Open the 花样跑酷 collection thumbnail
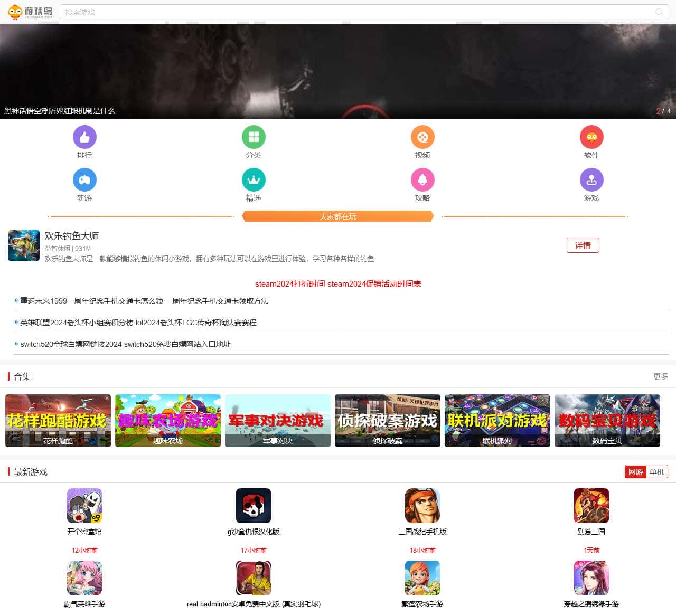Image resolution: width=676 pixels, height=616 pixels. point(58,421)
